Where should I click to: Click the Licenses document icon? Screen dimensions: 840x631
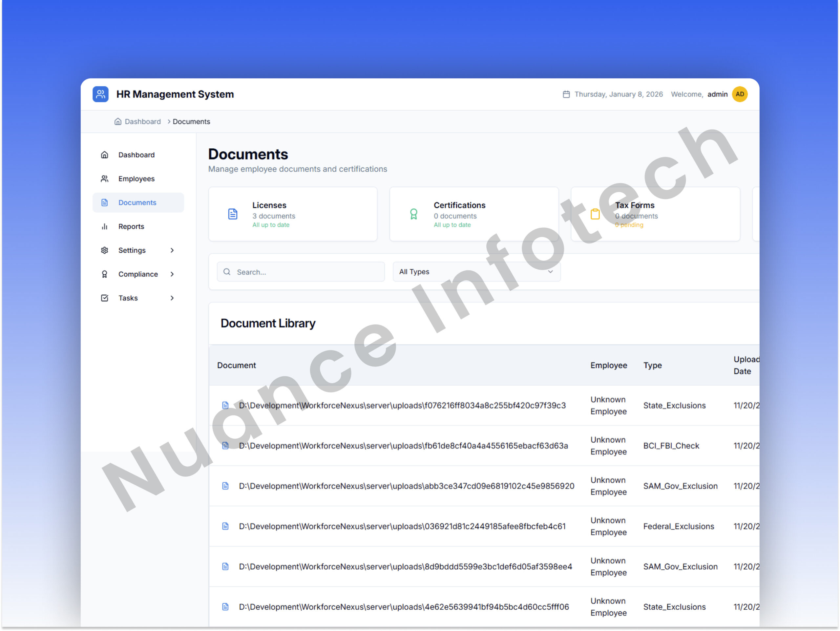(233, 214)
